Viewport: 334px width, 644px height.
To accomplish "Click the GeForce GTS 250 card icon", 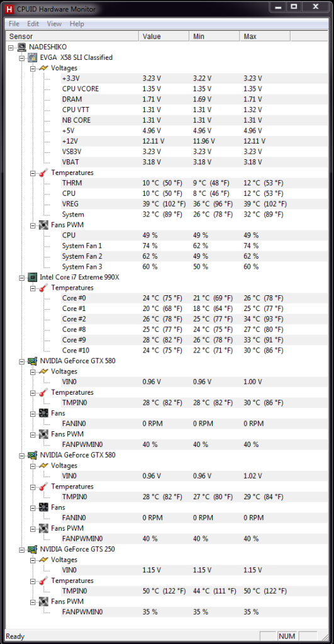I will (x=33, y=549).
